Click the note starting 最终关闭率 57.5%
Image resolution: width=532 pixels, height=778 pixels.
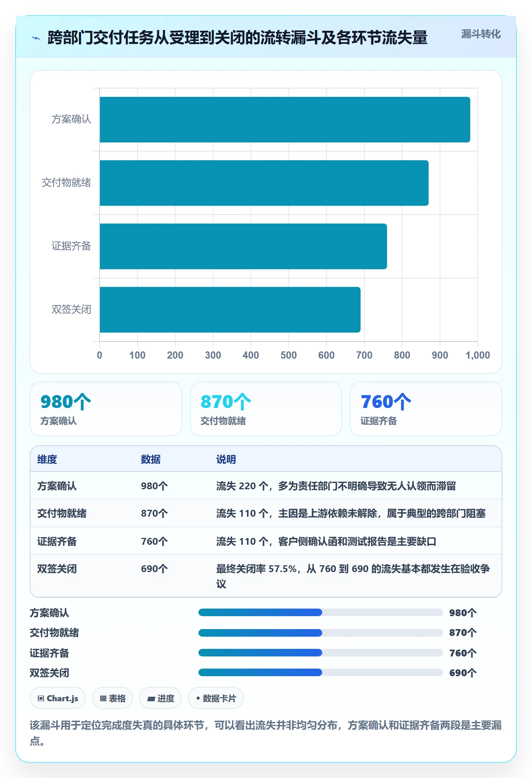(353, 576)
